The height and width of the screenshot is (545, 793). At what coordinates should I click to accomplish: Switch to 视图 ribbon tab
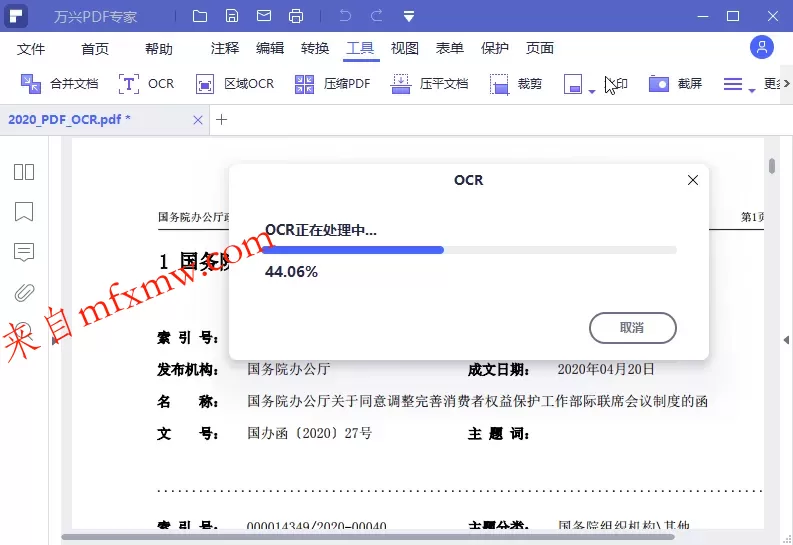coord(405,48)
